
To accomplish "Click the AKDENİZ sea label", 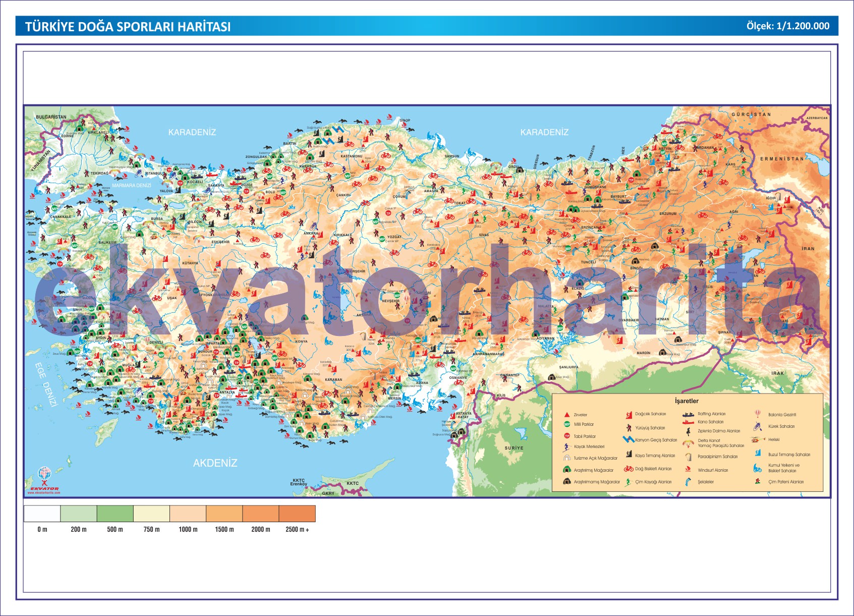I will (215, 463).
